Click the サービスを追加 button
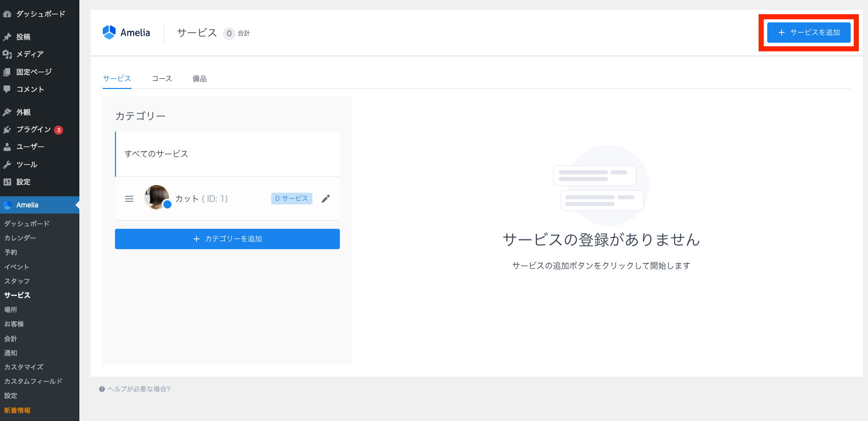Screen dimensions: 868x421 pyautogui.click(x=808, y=33)
